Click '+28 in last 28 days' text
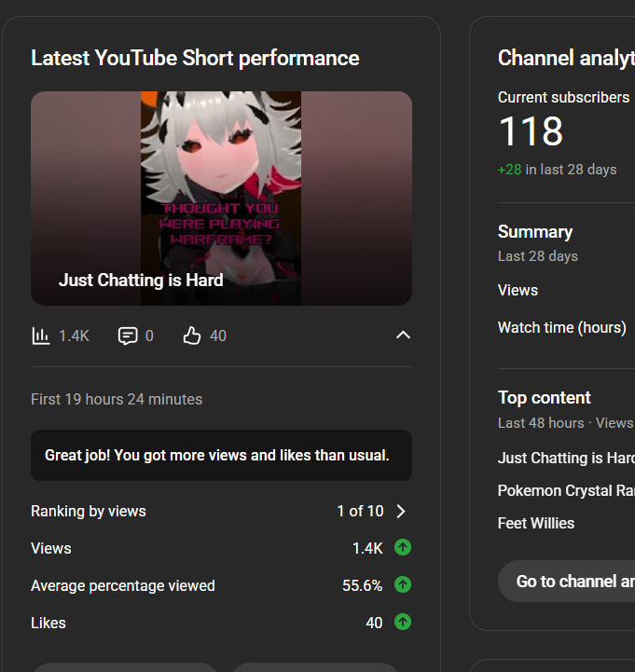Image resolution: width=635 pixels, height=672 pixels. click(x=557, y=170)
